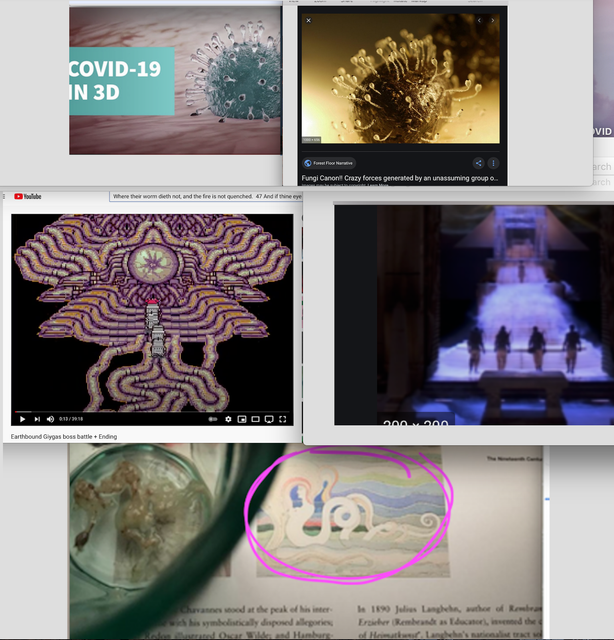Screen dimensions: 614x640
Task: Click the 0:13 / 39:18 time display
Action: coord(71,419)
